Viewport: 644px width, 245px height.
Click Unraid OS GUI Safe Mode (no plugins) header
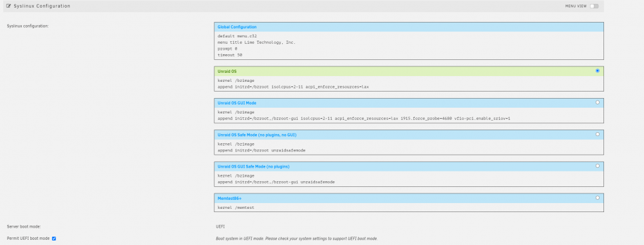click(253, 166)
